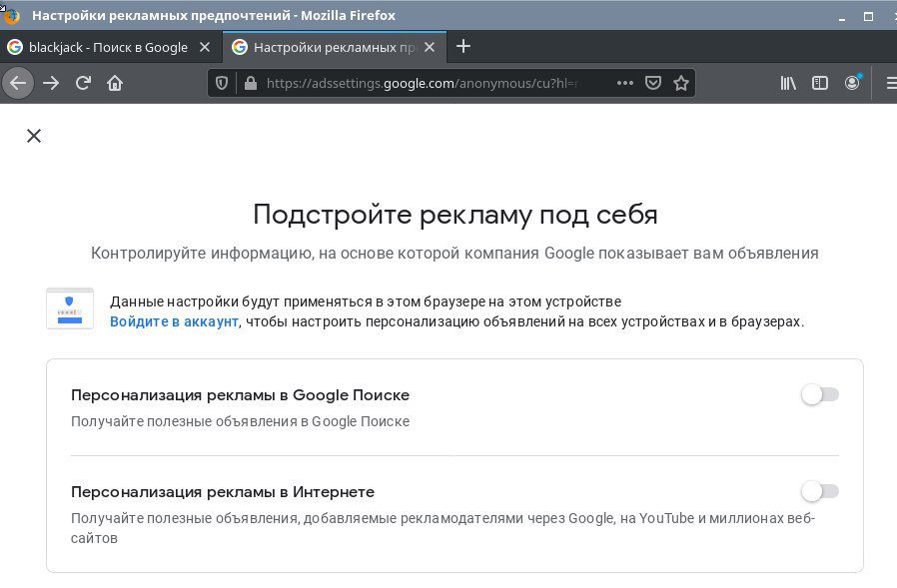Open tracking protection shield icon
Screen dimensions: 897x588
pyautogui.click(x=222, y=84)
